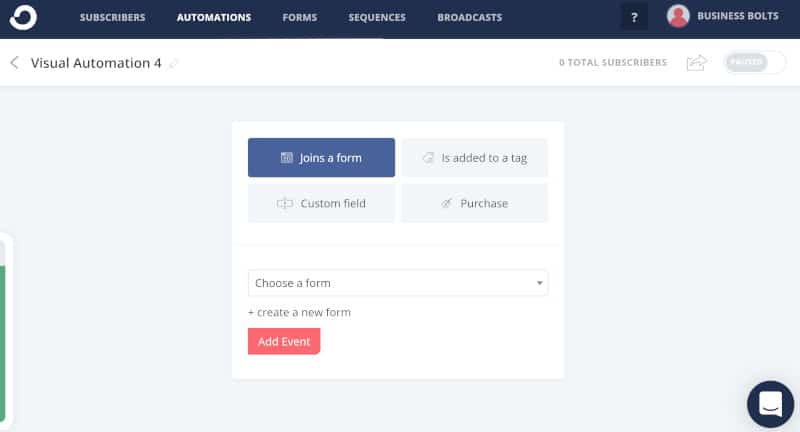Switch to the Broadcasts section

[469, 17]
